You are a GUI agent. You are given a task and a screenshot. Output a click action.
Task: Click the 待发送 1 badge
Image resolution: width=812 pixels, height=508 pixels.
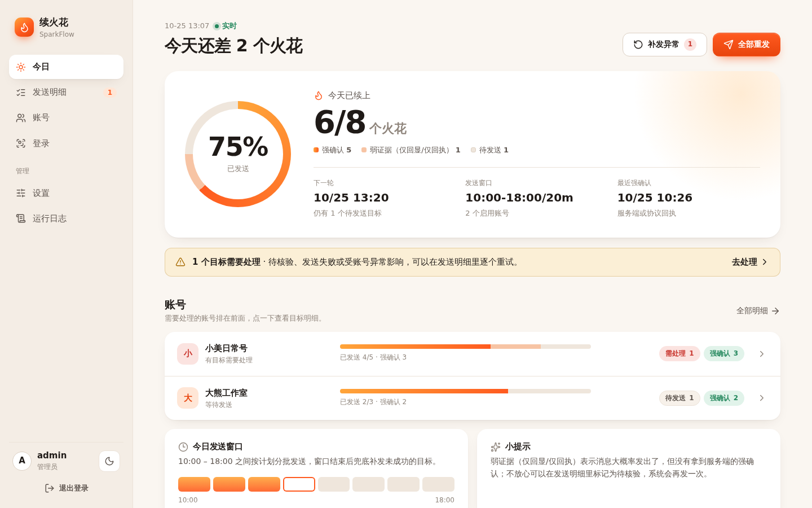coord(679,398)
